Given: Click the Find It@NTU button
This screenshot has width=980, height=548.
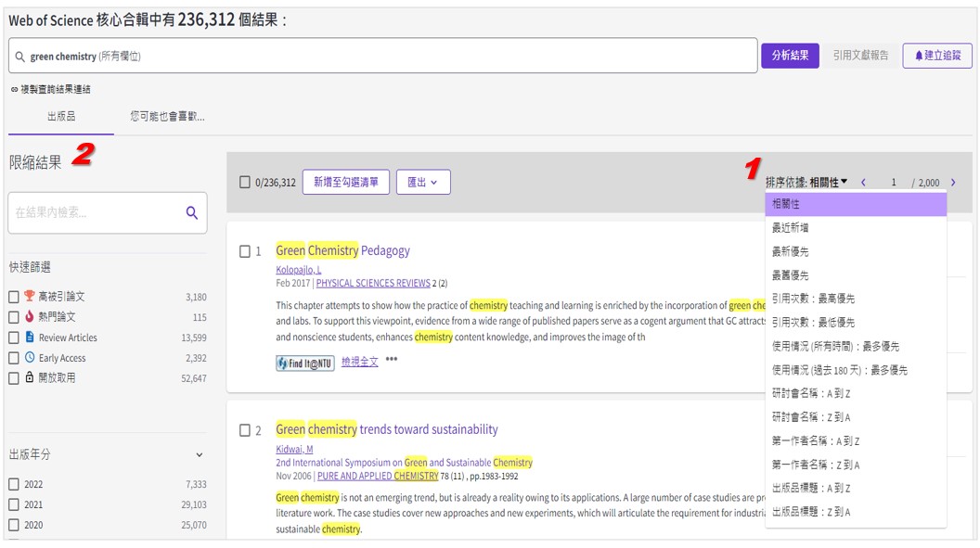Looking at the screenshot, I should tap(305, 363).
